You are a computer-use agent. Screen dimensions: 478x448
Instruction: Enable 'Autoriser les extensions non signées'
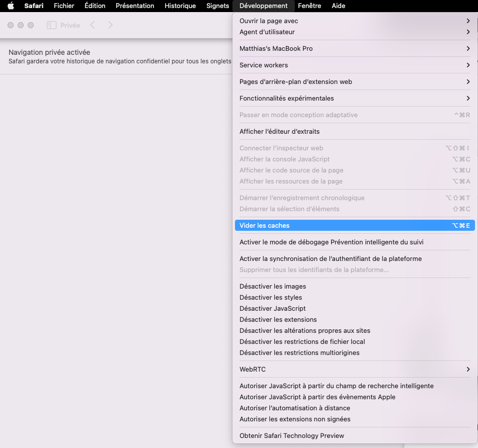click(x=295, y=419)
